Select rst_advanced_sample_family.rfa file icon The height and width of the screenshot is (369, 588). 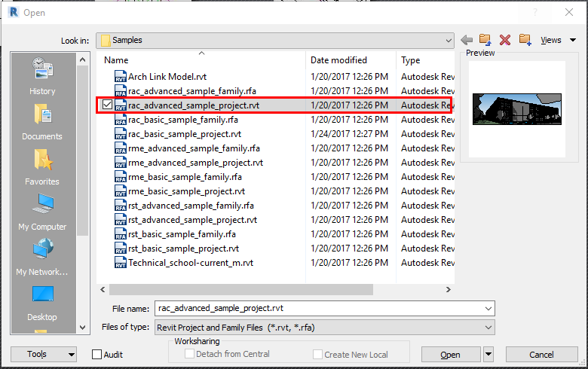click(121, 206)
